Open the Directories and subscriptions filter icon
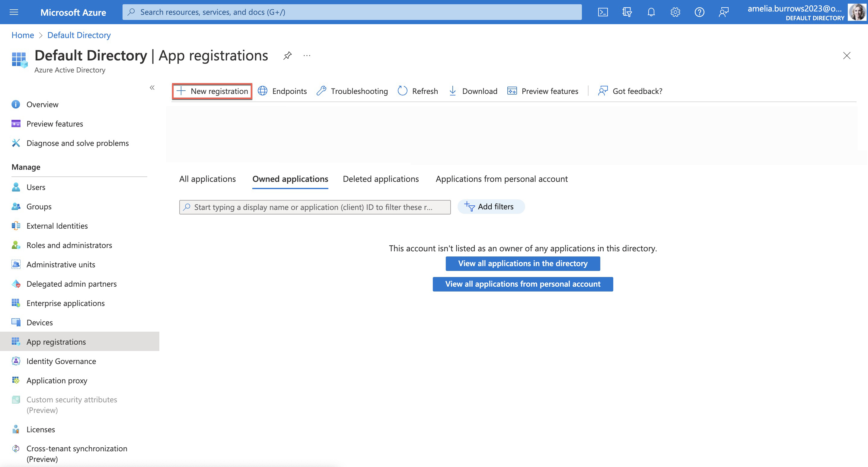 click(x=627, y=12)
